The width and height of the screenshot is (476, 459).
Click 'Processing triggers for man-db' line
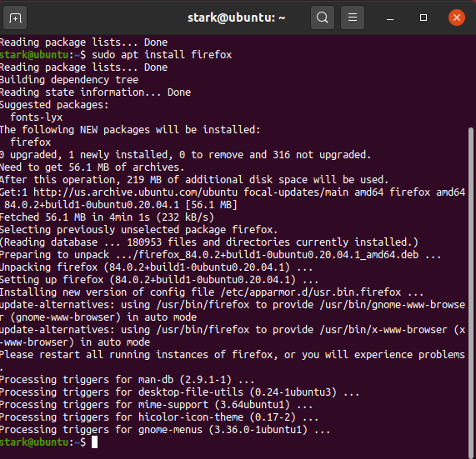coord(127,380)
